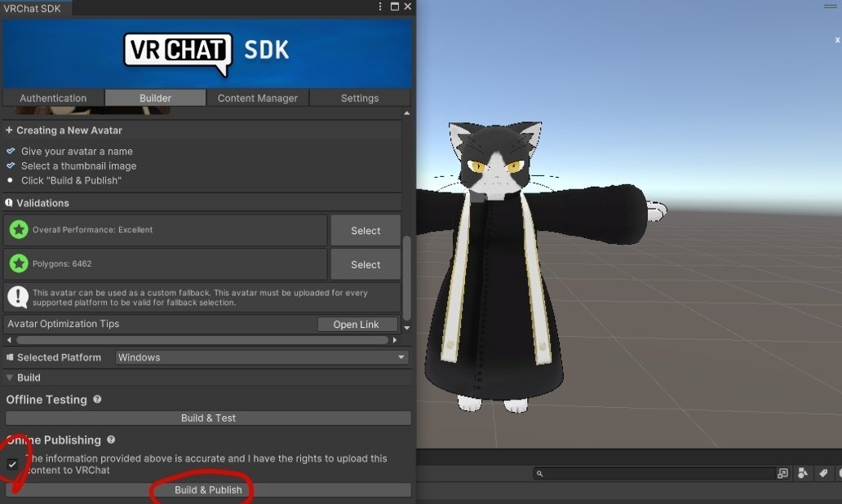Click the fallback info exclamation icon
Screen dimensions: 842x504
click(x=18, y=297)
